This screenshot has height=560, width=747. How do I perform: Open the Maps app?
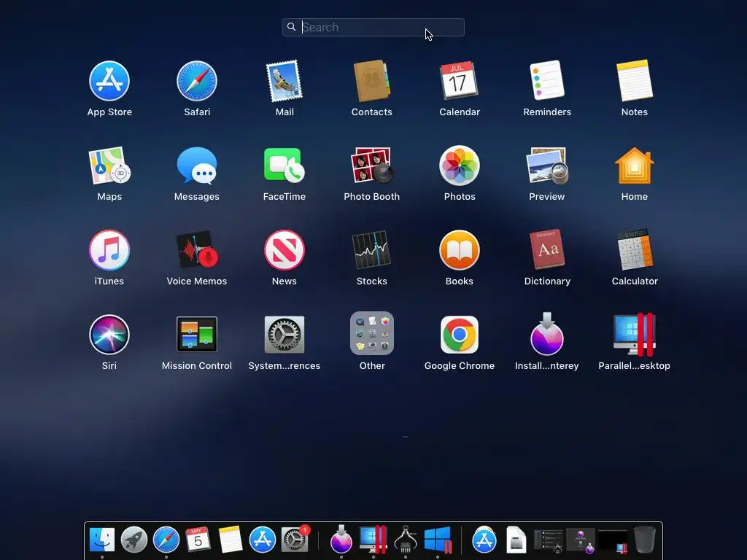tap(109, 166)
